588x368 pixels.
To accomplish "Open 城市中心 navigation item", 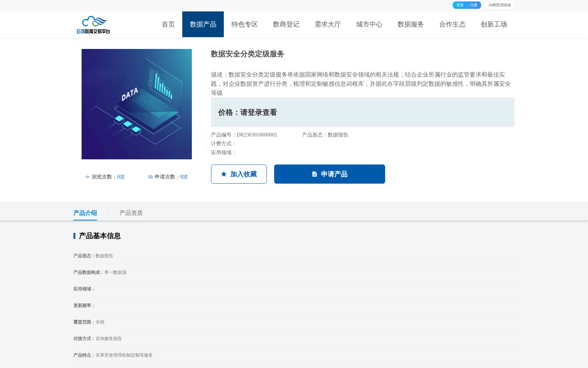I will pyautogui.click(x=369, y=24).
